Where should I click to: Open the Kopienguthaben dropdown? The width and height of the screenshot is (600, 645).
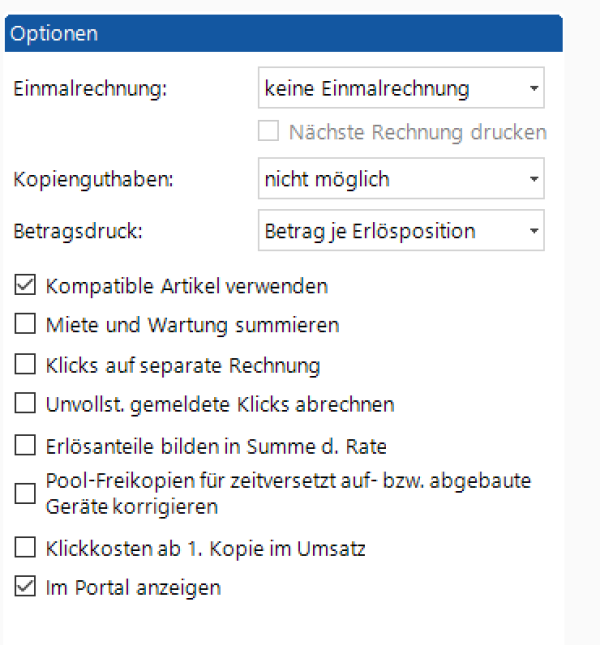click(401, 179)
